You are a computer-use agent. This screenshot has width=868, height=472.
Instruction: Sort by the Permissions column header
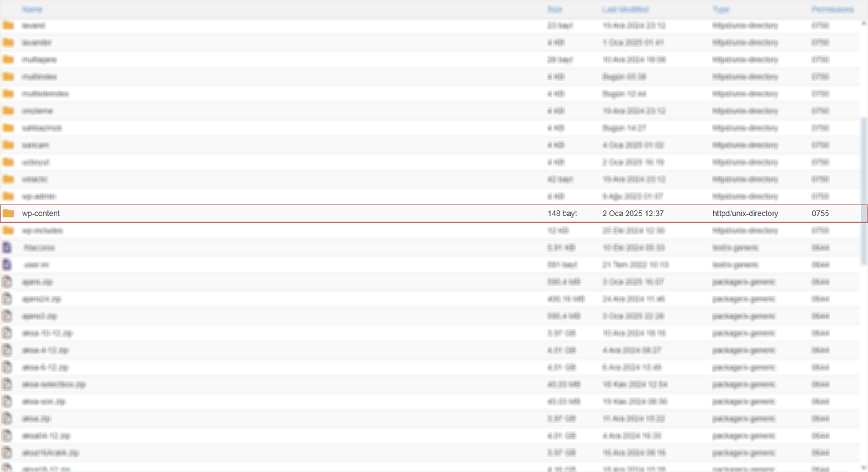832,10
